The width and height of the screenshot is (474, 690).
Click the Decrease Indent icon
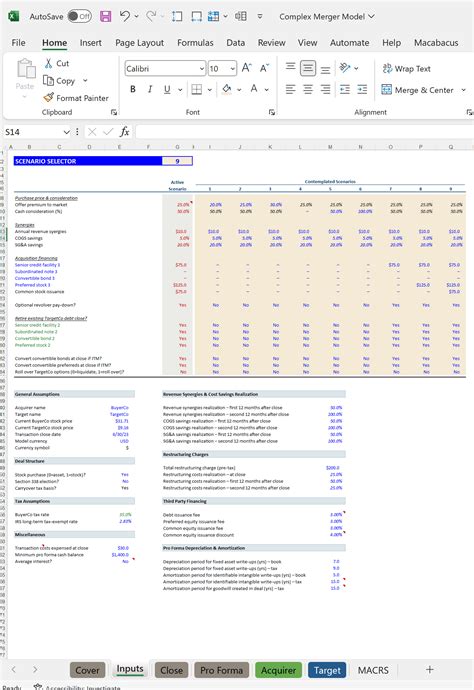pyautogui.click(x=345, y=90)
